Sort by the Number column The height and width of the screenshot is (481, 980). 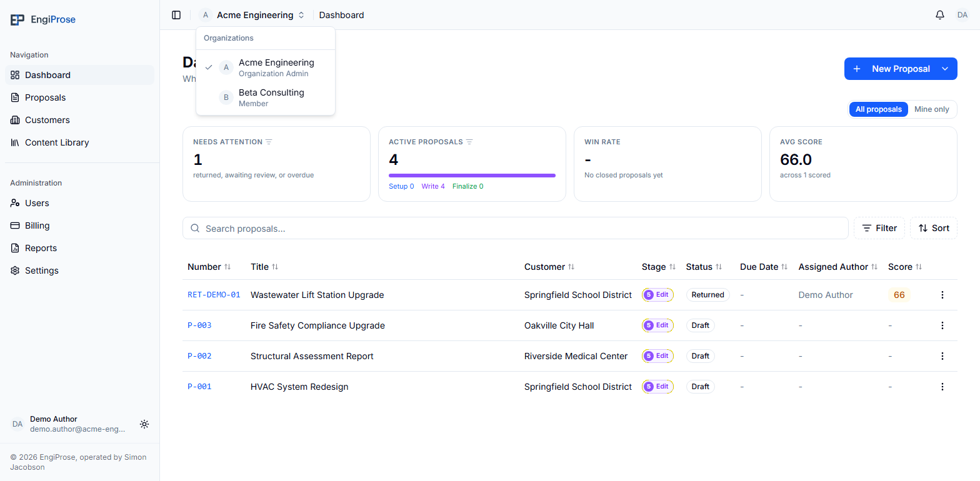(209, 267)
